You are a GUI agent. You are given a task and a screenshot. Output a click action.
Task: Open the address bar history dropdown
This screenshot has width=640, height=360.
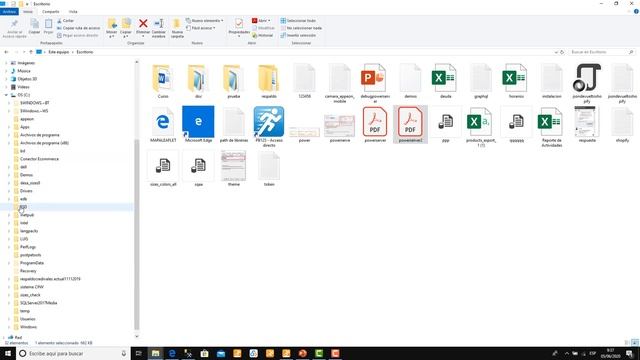tap(556, 52)
